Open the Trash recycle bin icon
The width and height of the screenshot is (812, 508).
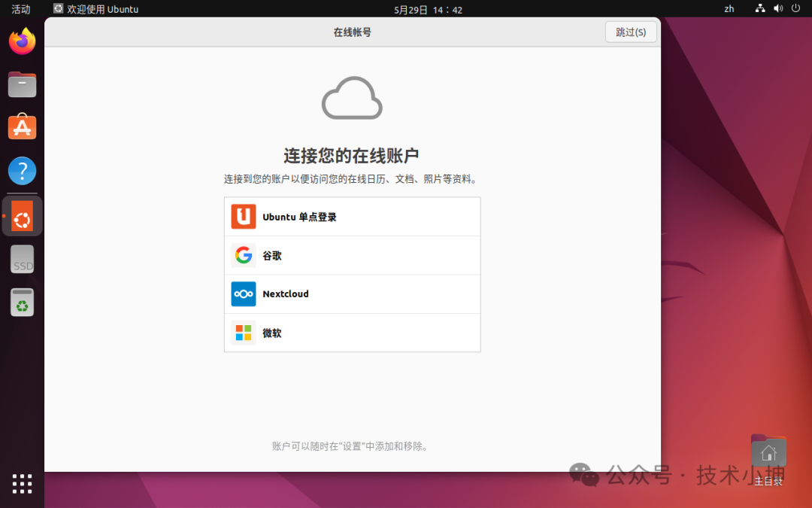pos(22,303)
